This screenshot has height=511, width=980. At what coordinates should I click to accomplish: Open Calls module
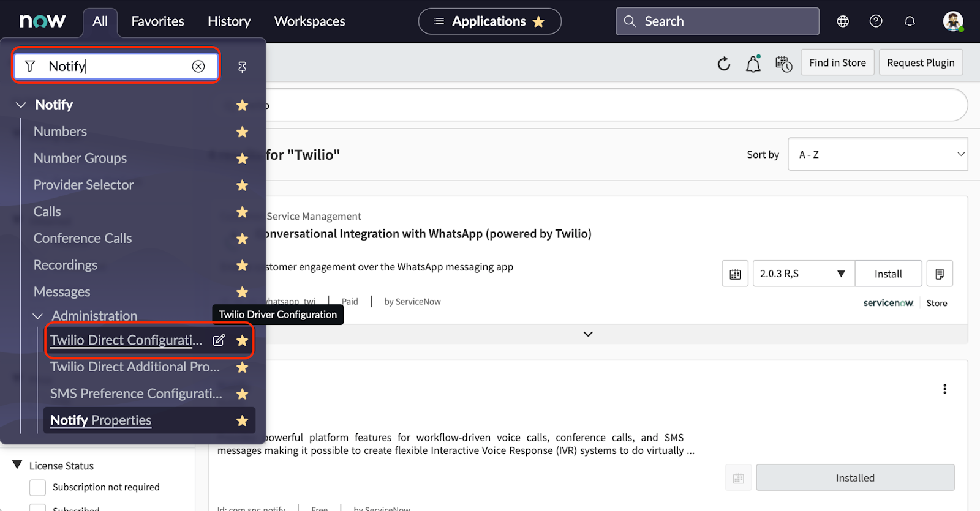[47, 212]
